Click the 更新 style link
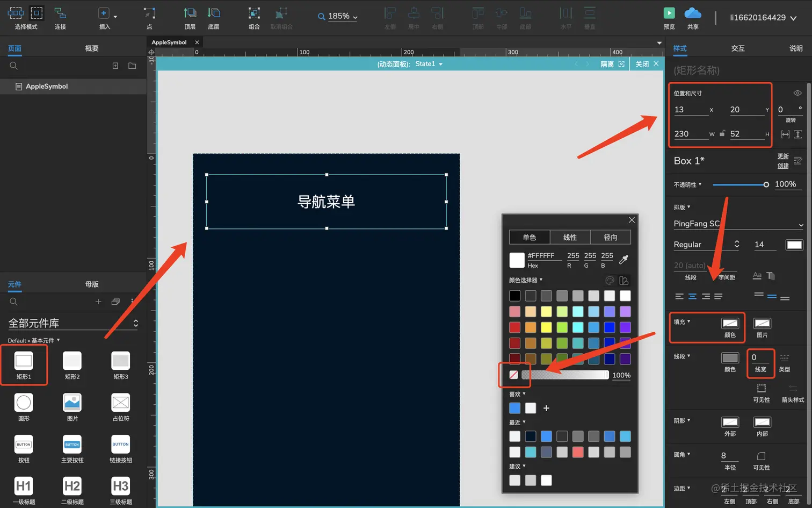The height and width of the screenshot is (508, 812). 783,156
